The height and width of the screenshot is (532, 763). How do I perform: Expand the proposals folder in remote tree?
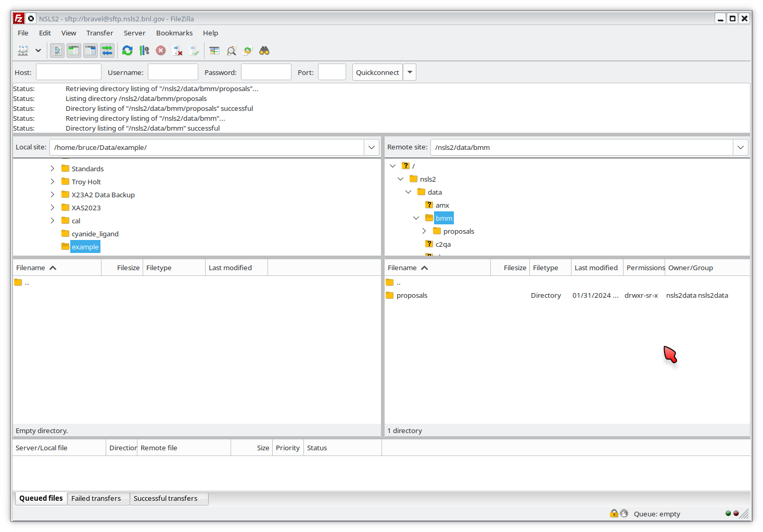(424, 231)
